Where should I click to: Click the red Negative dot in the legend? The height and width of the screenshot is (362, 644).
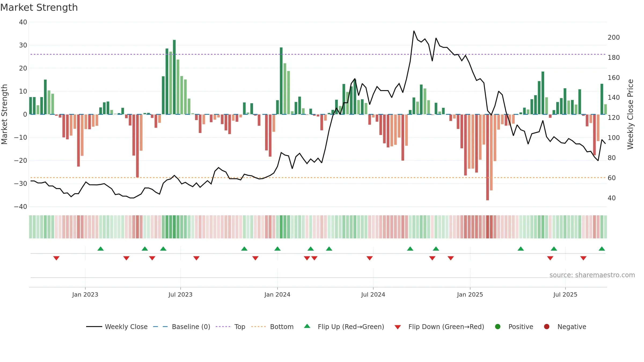pyautogui.click(x=547, y=327)
